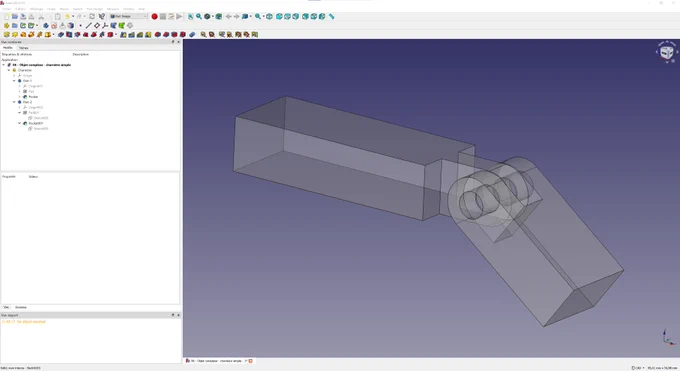Image resolution: width=680 pixels, height=371 pixels.
Task: Toggle floating for the report view panel
Action: [173, 315]
